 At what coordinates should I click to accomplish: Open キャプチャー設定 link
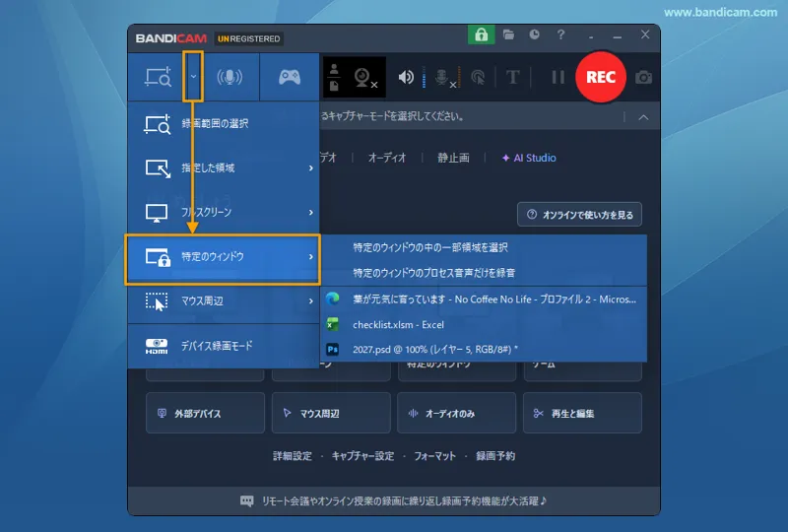click(x=362, y=456)
